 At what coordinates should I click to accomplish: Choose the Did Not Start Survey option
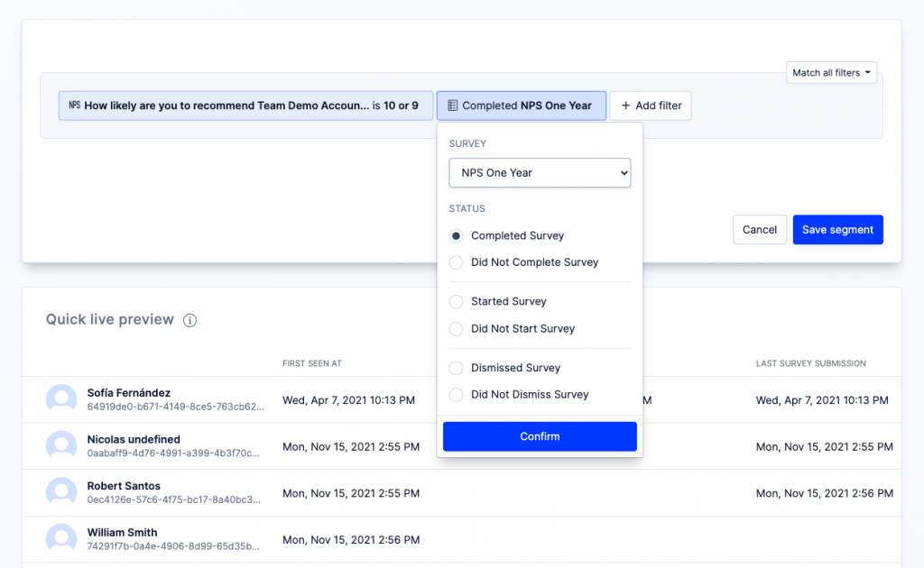pos(456,329)
